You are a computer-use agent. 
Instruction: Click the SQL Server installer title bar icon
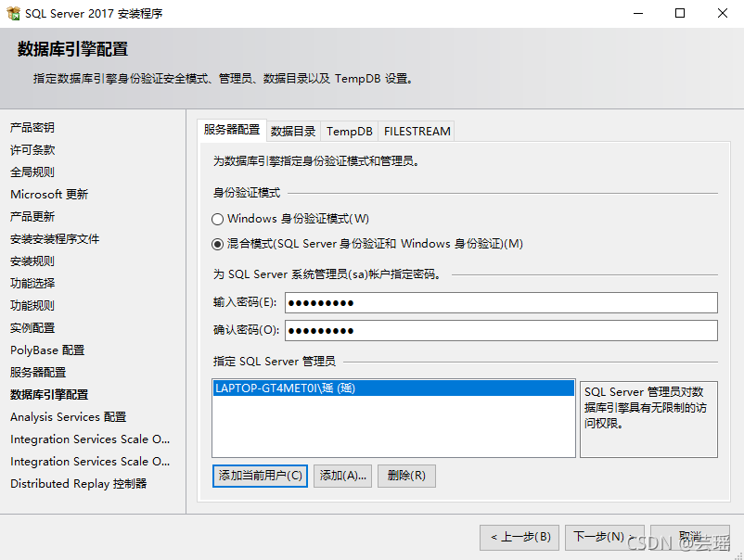pos(13,13)
